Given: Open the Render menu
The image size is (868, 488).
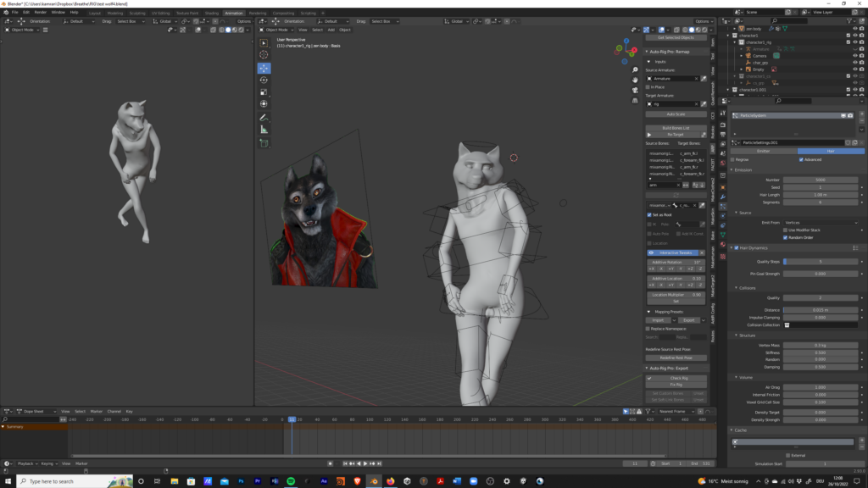Looking at the screenshot, I should coord(41,12).
